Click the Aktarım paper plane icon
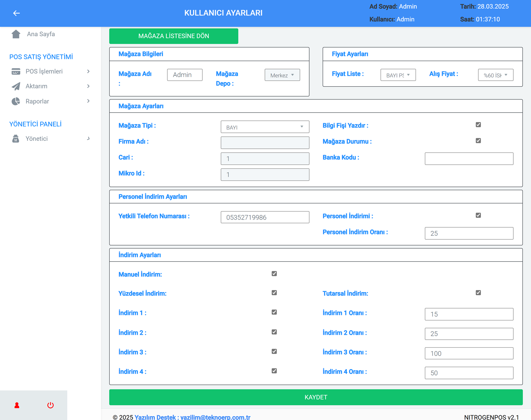The image size is (531, 420). pyautogui.click(x=16, y=86)
